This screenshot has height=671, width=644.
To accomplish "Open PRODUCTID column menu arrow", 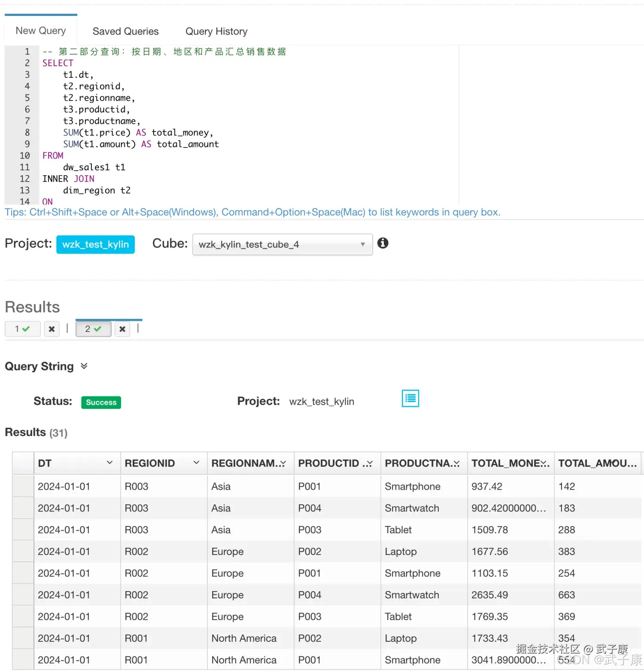I will (369, 463).
